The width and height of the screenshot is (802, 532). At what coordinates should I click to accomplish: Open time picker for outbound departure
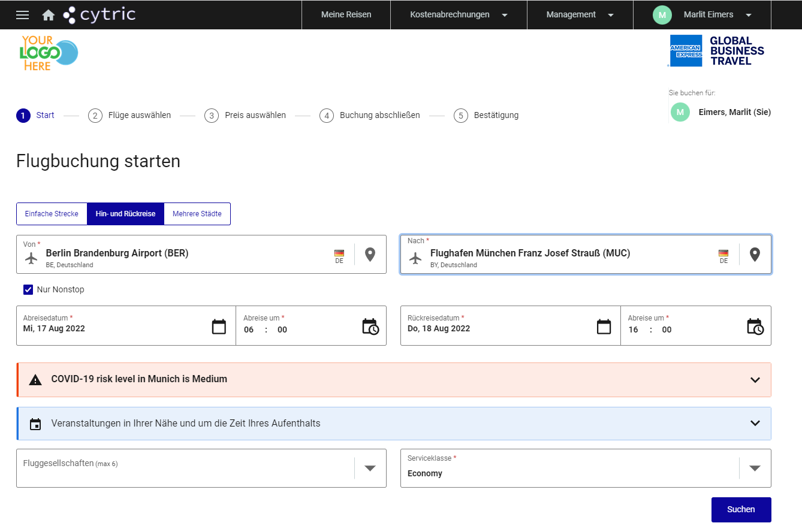[x=370, y=327]
